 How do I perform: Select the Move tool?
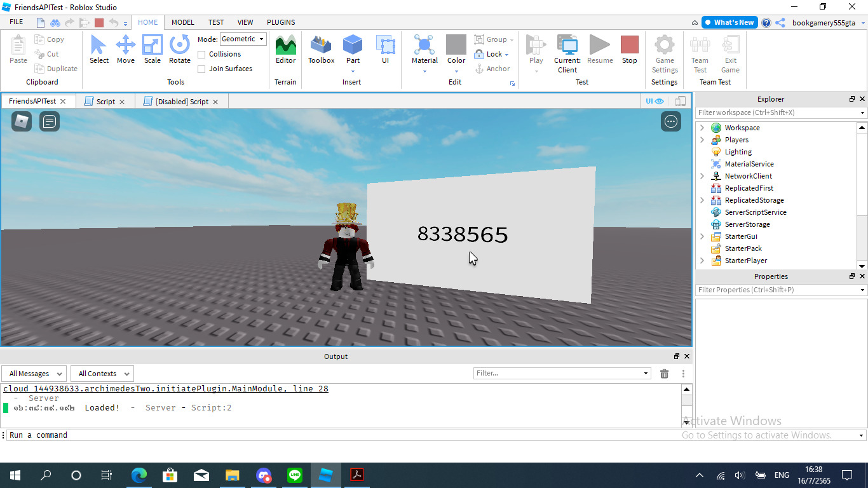pos(125,50)
